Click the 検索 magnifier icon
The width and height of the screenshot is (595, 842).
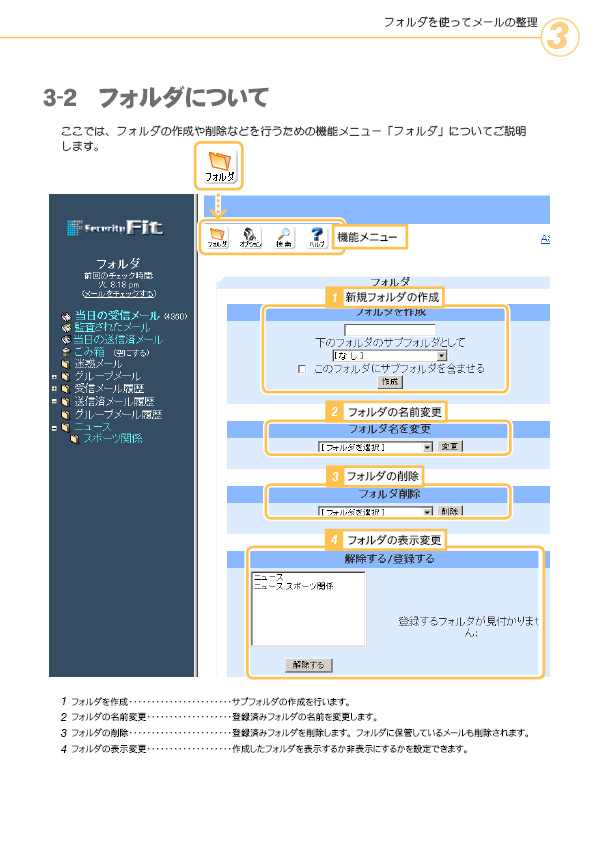pyautogui.click(x=284, y=237)
